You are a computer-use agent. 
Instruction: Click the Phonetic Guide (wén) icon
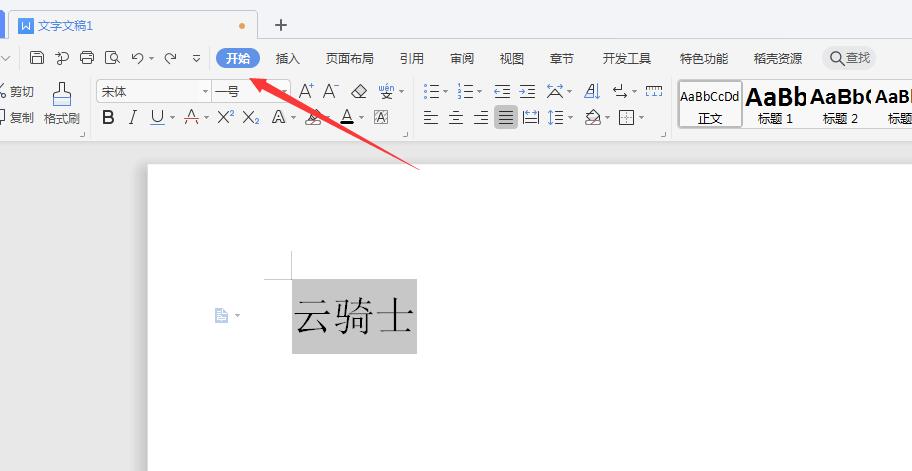pos(386,91)
